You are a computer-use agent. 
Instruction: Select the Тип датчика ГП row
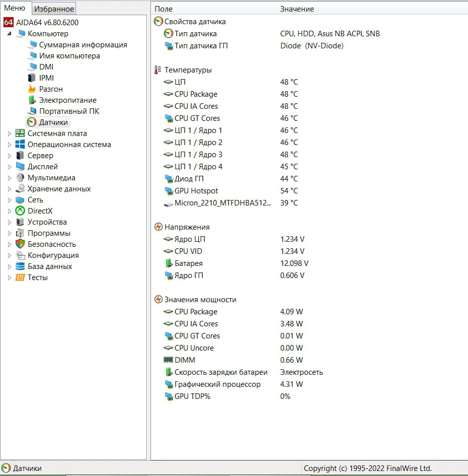coord(309,45)
